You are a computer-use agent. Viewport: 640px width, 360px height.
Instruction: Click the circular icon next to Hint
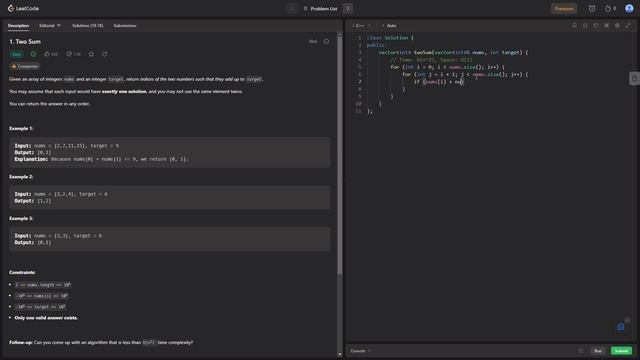click(x=326, y=41)
